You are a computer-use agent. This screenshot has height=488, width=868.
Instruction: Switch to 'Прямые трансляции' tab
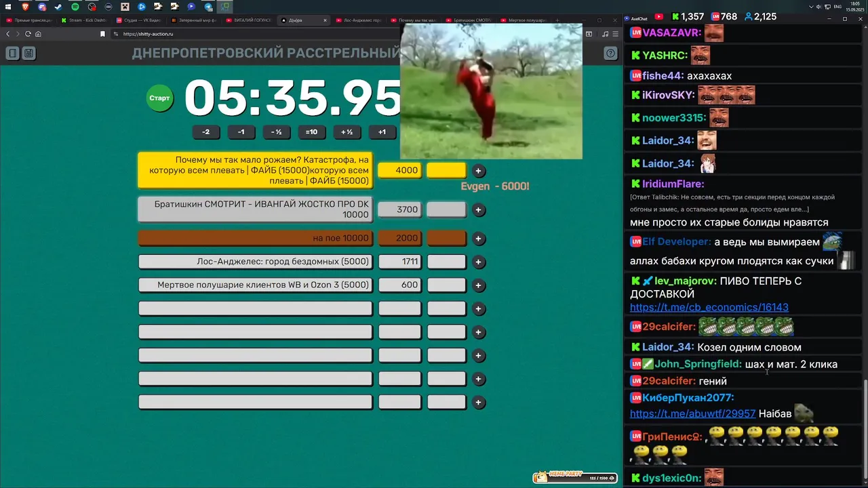click(28, 20)
